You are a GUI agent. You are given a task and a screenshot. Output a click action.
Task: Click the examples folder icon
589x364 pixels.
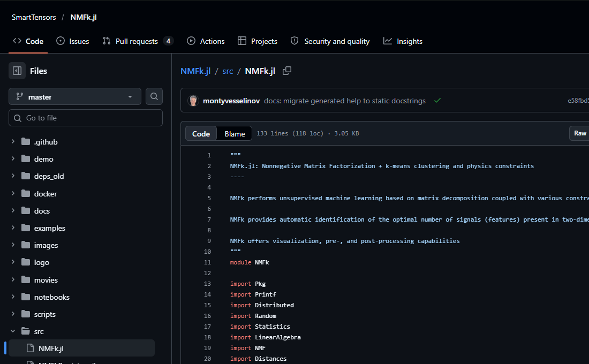[26, 227]
